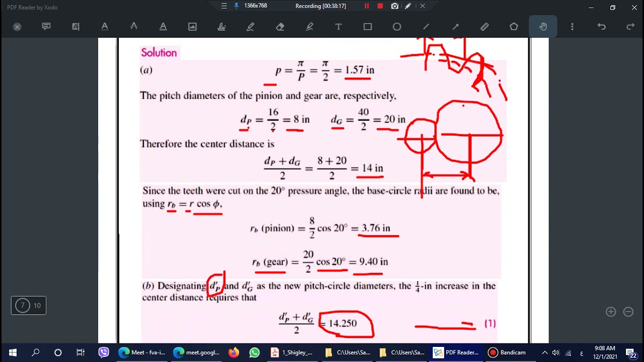The width and height of the screenshot is (644, 362).
Task: Select the rectangle shape tool
Action: [x=368, y=27]
